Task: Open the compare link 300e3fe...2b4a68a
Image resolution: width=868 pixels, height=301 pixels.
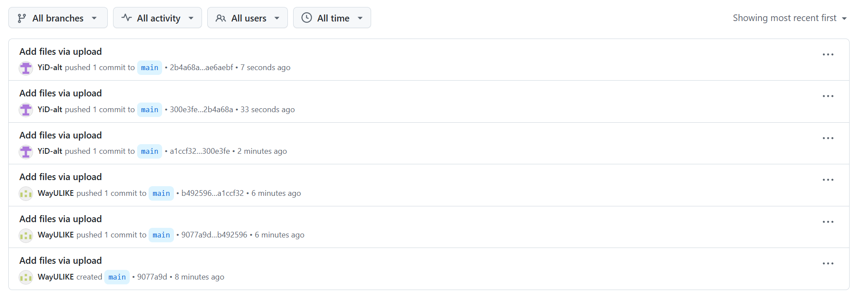Action: click(202, 110)
